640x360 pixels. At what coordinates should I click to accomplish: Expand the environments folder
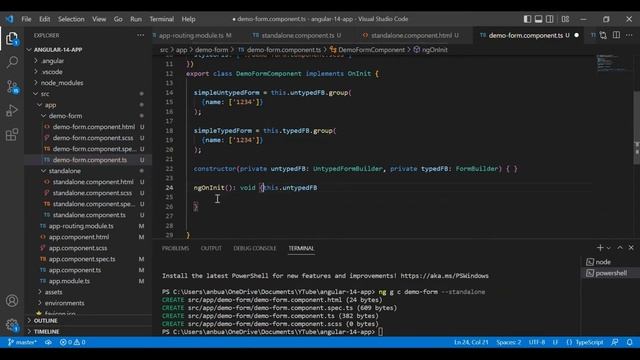tap(64, 303)
